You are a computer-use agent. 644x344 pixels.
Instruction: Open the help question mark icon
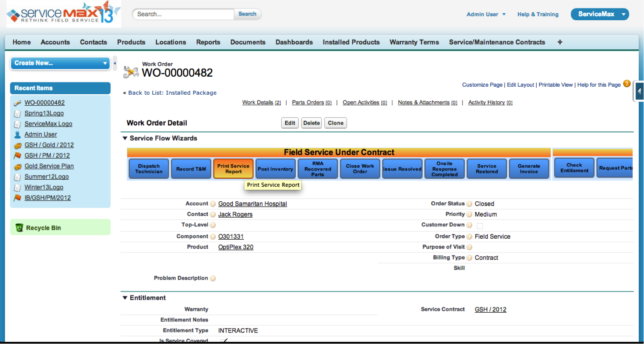click(x=627, y=84)
